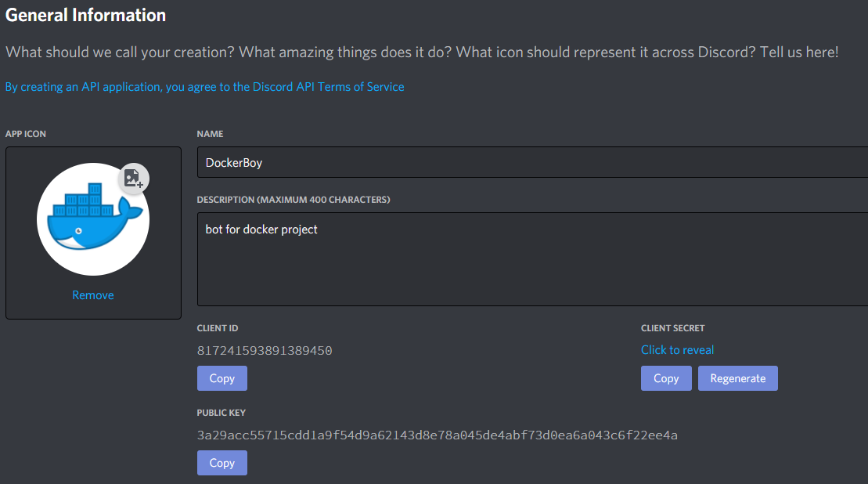
Task: Click the upload image icon on the app icon
Action: pos(133,179)
